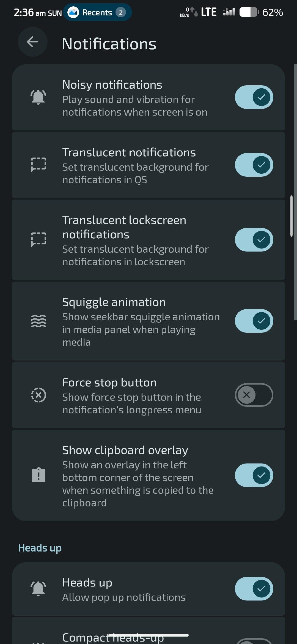Viewport: 297px width, 644px height.
Task: Tap the Heads up bell icon
Action: coord(38,589)
